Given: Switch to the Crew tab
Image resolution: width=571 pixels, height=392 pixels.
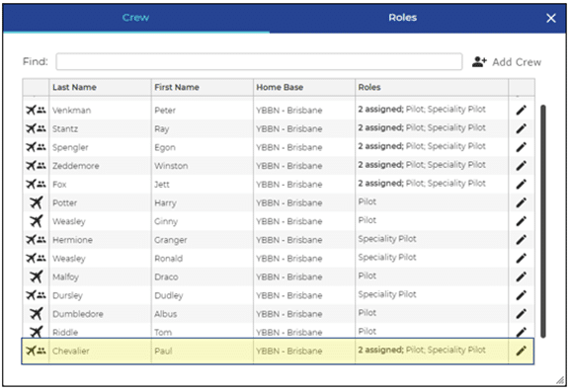Looking at the screenshot, I should click(x=135, y=18).
